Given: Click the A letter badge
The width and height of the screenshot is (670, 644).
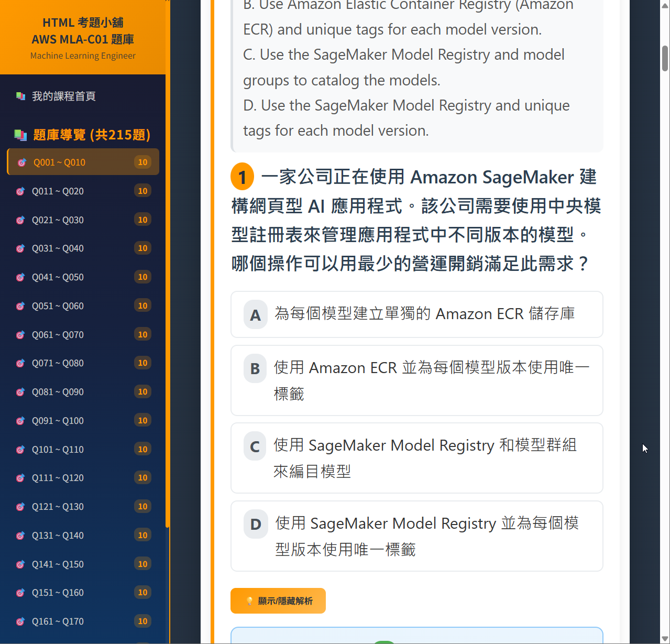Looking at the screenshot, I should (256, 315).
